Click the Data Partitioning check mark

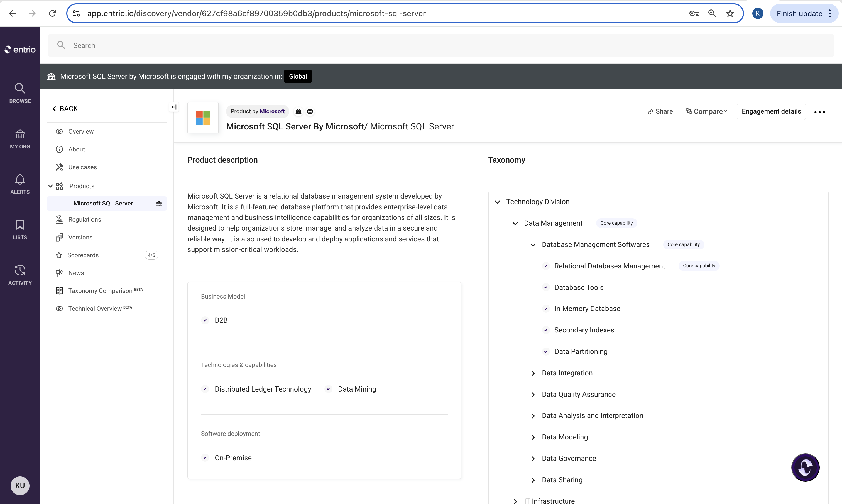coord(546,351)
